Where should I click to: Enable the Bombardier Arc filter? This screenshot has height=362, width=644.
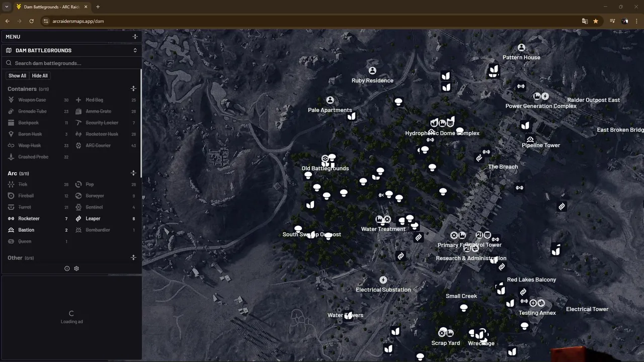(105, 230)
